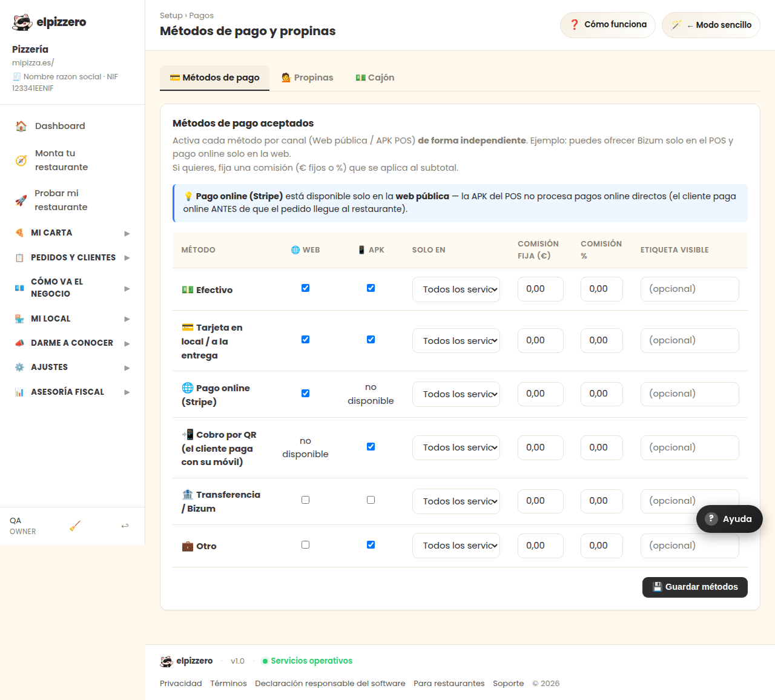Click the question mark icon on Ayuda
This screenshot has width=775, height=700.
click(712, 519)
